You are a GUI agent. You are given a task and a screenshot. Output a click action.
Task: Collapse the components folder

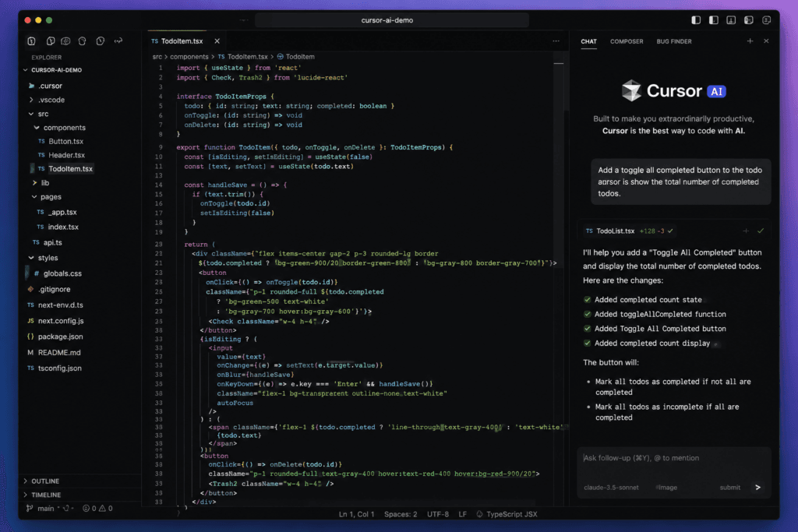(37, 128)
